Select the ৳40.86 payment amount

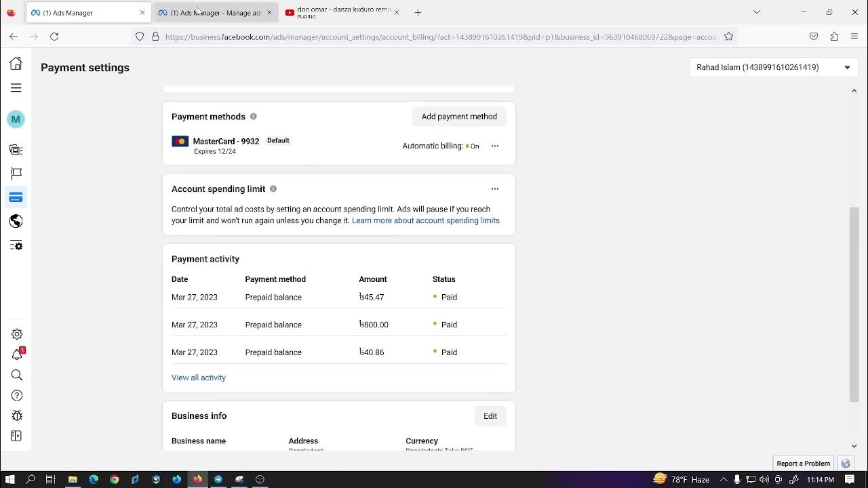pos(372,352)
